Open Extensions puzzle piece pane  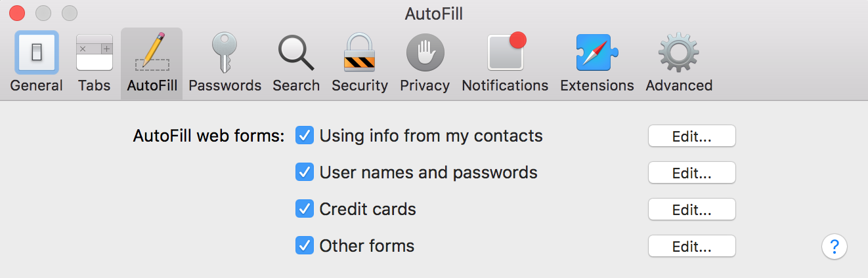coord(597,63)
